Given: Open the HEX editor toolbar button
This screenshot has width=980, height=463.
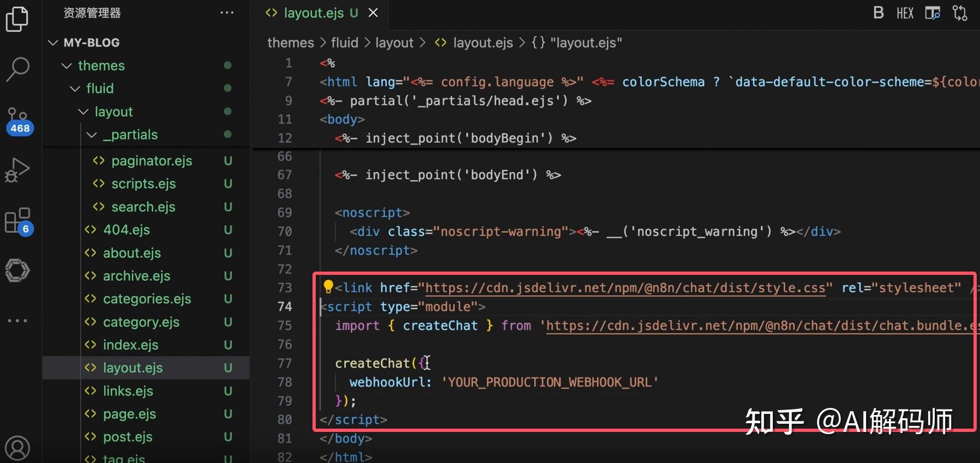Looking at the screenshot, I should (x=905, y=13).
